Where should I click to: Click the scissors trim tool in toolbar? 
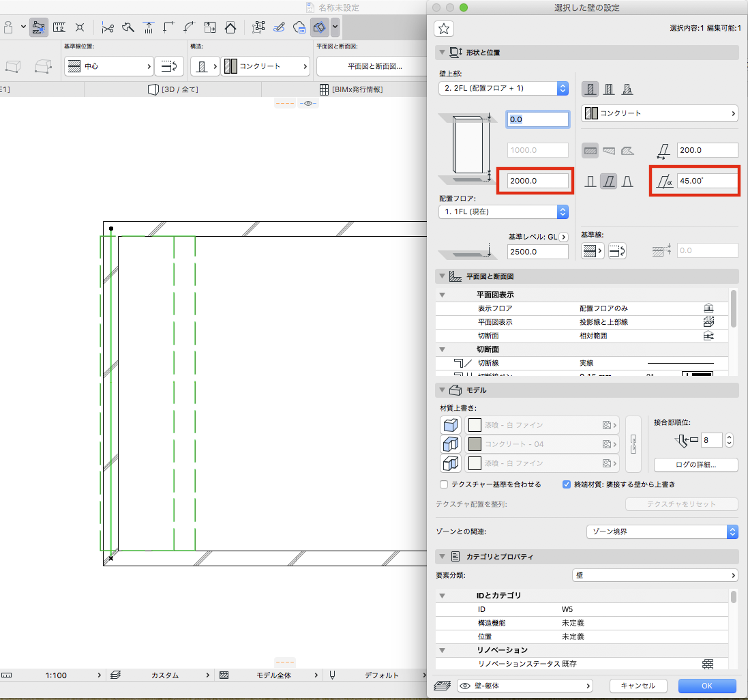click(107, 27)
